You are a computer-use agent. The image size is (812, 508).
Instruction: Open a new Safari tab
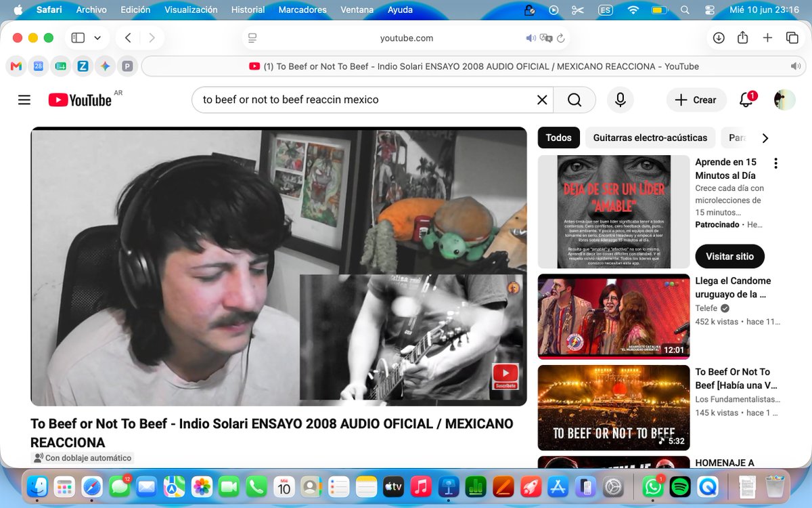point(767,38)
